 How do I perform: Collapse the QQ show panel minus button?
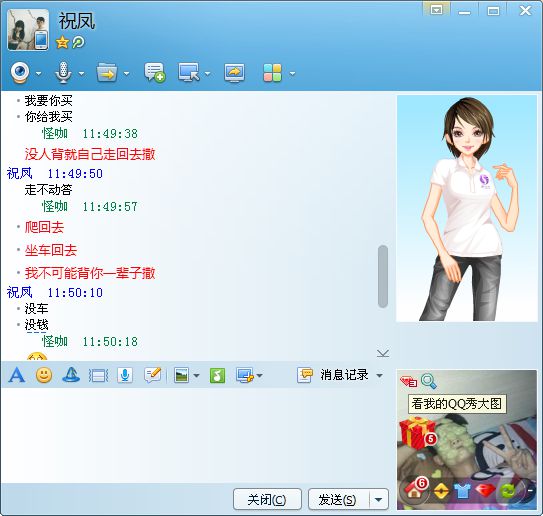pos(530,490)
